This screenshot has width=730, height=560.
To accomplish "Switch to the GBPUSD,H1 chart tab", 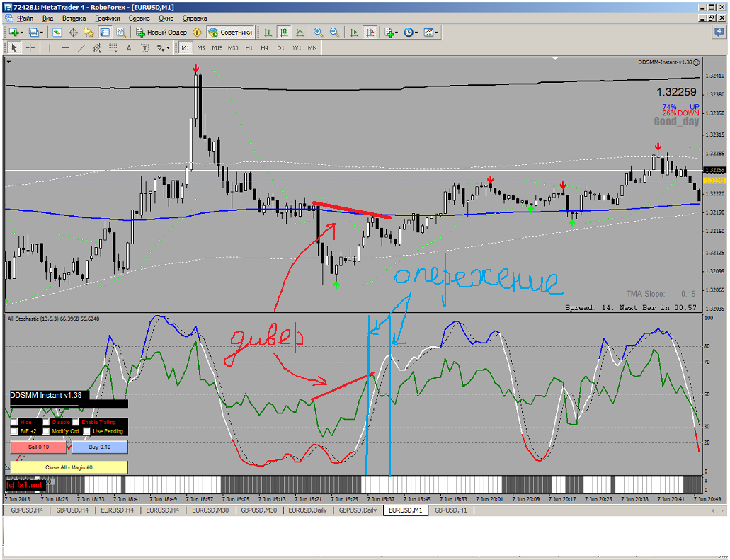I will point(450,510).
